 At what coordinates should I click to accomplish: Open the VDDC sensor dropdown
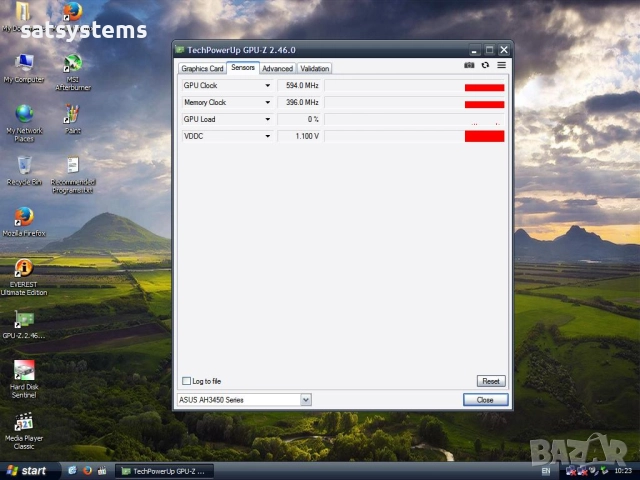(x=267, y=136)
